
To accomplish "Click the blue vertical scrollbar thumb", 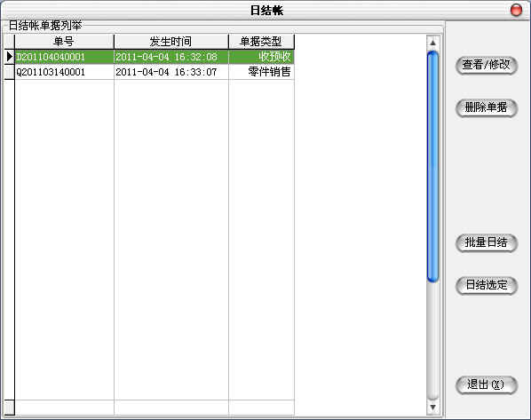I will pos(432,166).
